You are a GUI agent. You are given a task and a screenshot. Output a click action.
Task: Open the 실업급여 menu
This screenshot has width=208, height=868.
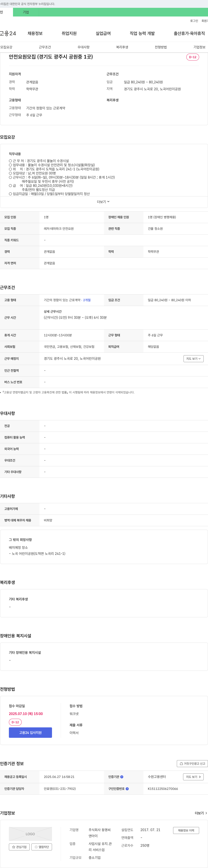(x=103, y=33)
